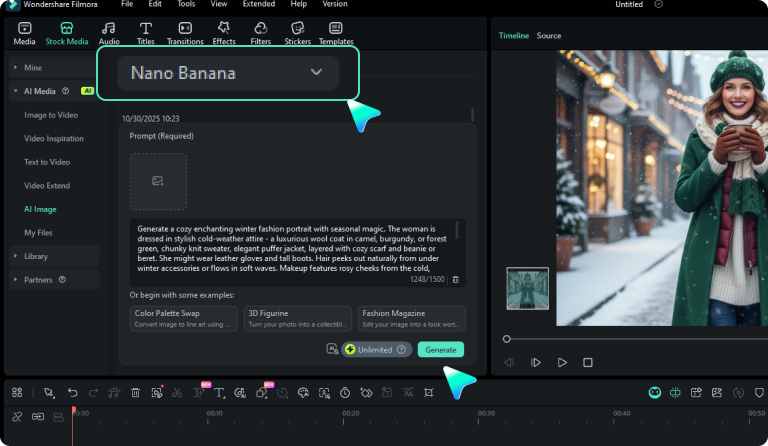Open the Templates tab

click(336, 33)
